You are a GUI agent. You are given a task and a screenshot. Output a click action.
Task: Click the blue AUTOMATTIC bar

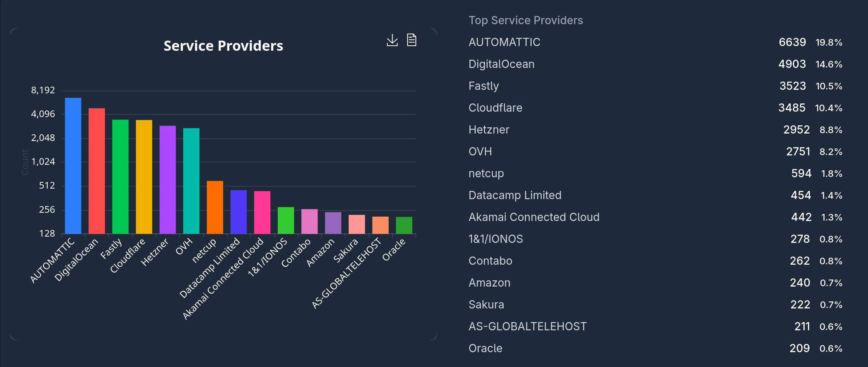[x=73, y=166]
